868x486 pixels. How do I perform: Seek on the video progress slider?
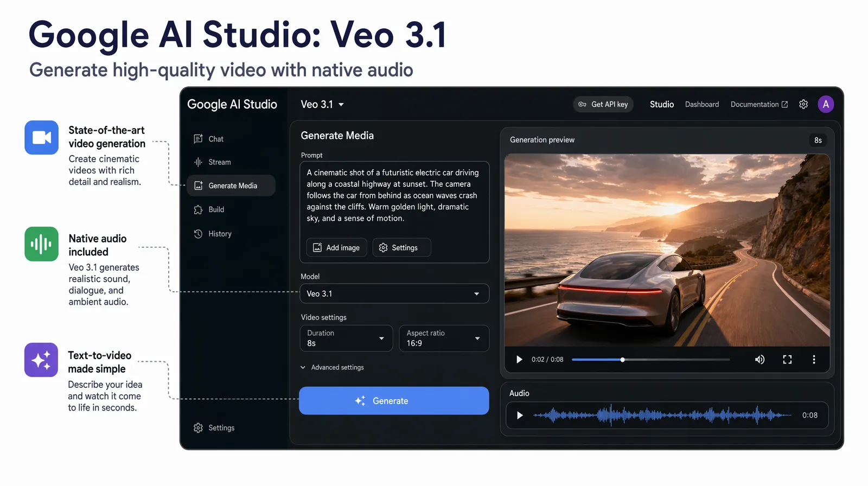coord(650,360)
